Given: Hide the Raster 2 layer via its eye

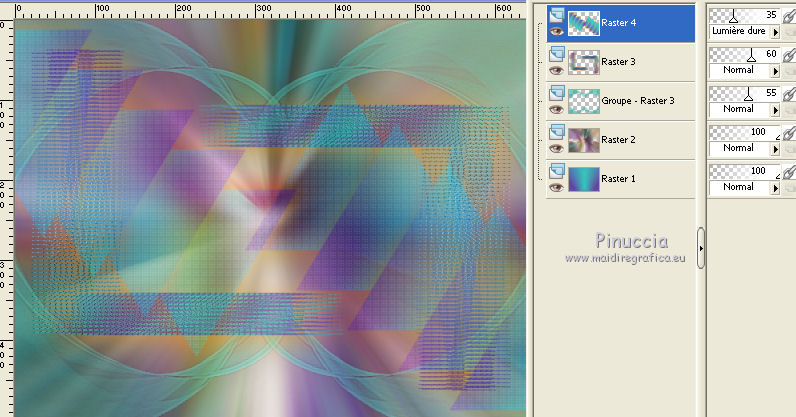Looking at the screenshot, I should click(x=556, y=149).
